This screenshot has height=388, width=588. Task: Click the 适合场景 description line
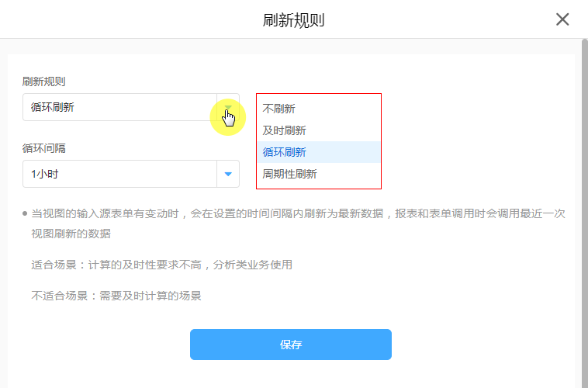pyautogui.click(x=161, y=265)
